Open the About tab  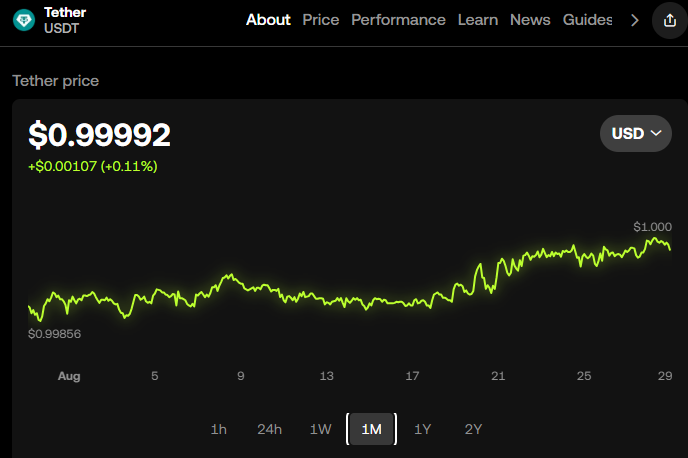pos(268,20)
